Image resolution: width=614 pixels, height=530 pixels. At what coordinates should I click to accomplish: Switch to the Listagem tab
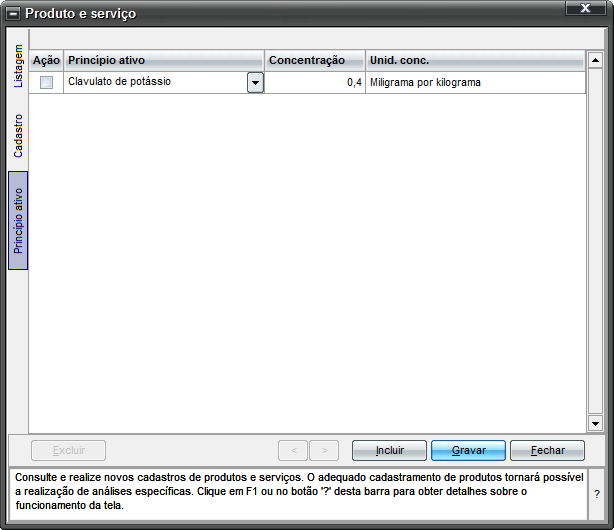[x=18, y=66]
